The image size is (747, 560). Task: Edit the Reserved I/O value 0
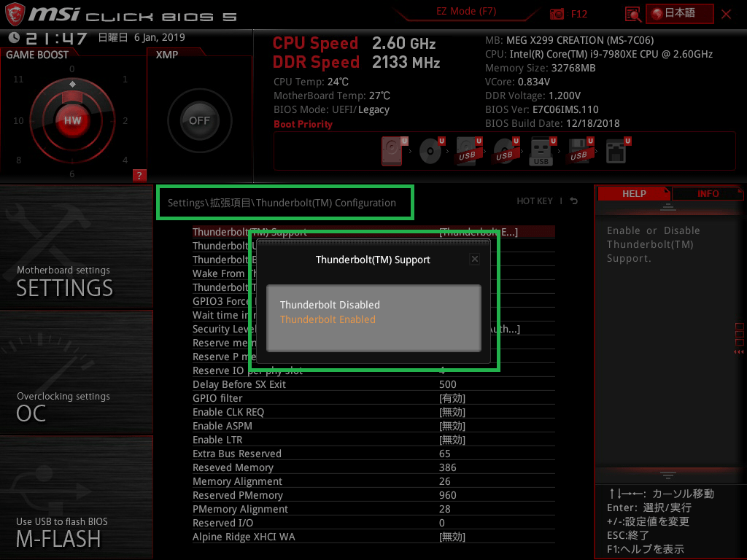442,523
